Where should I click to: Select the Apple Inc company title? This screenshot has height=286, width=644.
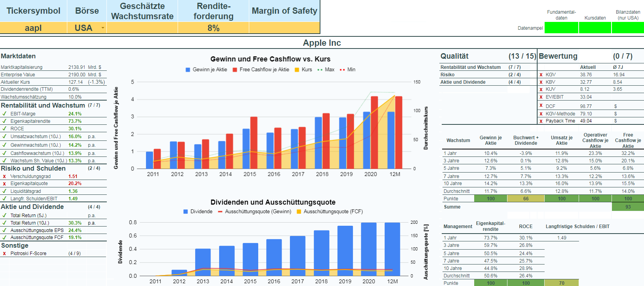[x=322, y=43]
